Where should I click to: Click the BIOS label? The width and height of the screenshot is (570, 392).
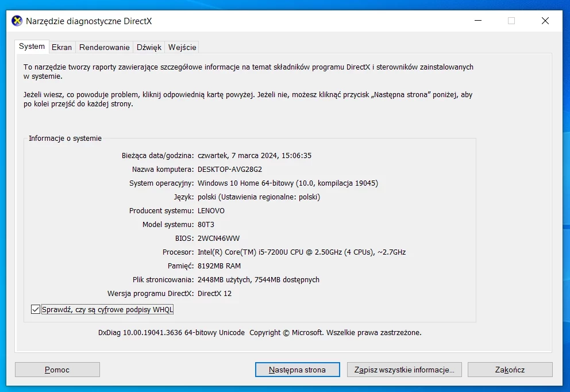tap(184, 239)
